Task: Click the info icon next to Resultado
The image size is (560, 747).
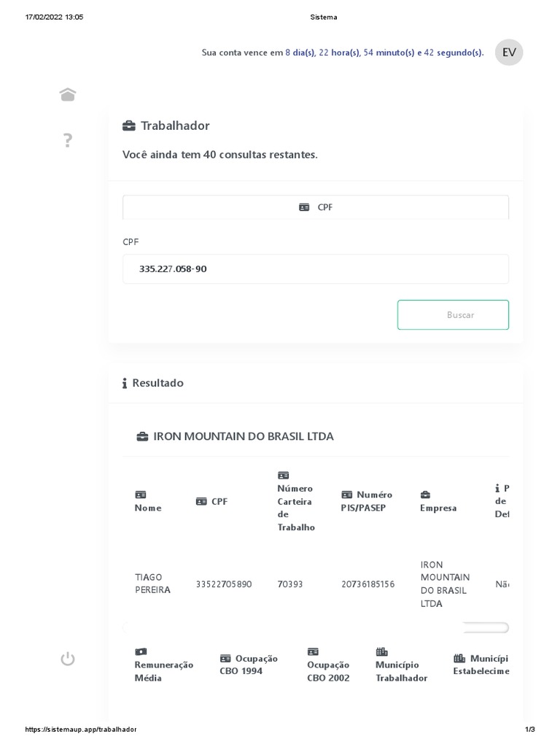Action: click(x=125, y=383)
